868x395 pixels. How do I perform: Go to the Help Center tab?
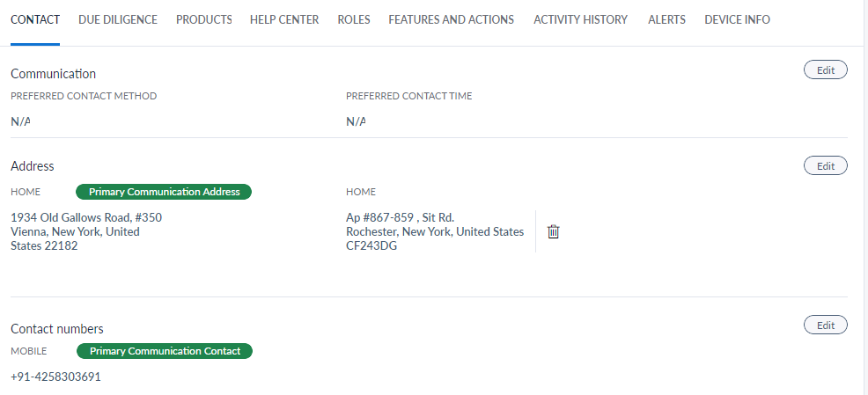pos(284,19)
